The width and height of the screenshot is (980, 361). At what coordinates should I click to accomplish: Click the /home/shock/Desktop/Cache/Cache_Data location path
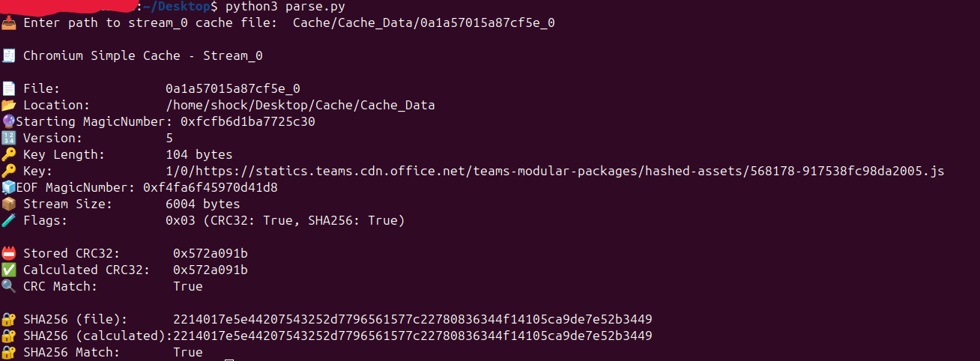point(300,106)
